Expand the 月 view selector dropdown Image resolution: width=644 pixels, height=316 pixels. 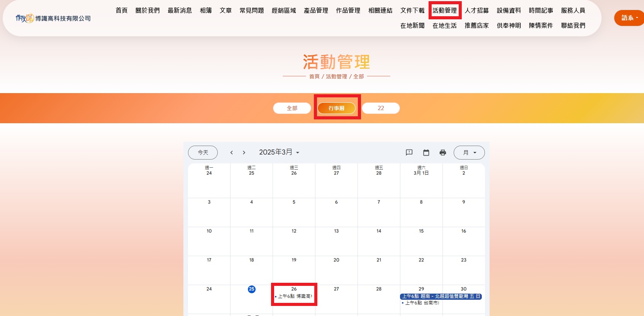[469, 153]
